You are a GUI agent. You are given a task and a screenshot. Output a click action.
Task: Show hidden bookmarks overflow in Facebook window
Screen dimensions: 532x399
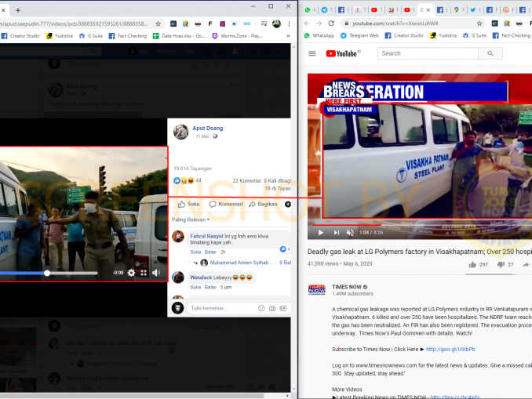[288, 35]
